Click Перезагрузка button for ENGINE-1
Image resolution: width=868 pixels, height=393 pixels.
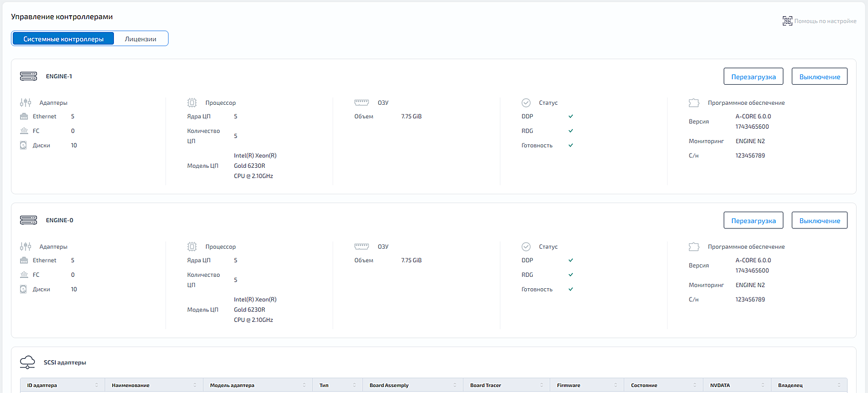pos(754,77)
